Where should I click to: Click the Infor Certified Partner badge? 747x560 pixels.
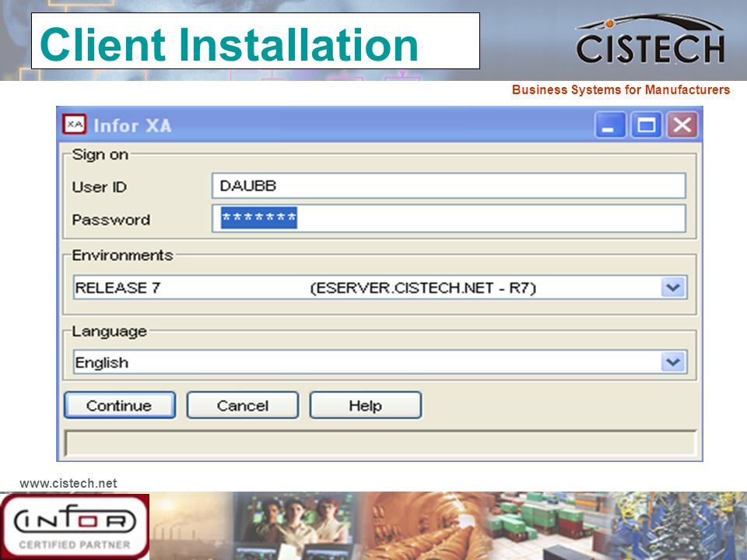[x=75, y=526]
